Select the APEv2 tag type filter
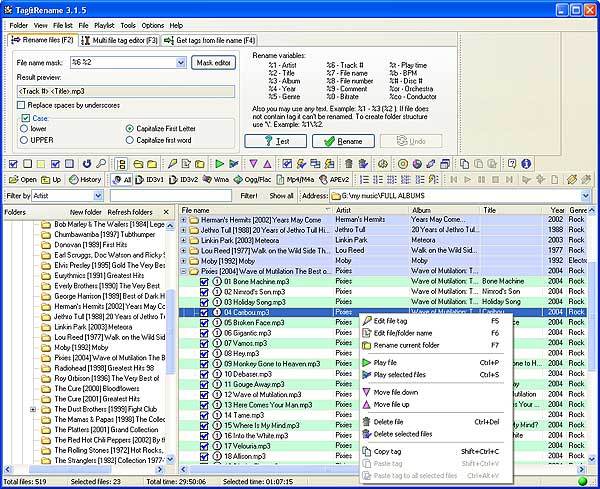The height and width of the screenshot is (489, 600). pos(334,179)
